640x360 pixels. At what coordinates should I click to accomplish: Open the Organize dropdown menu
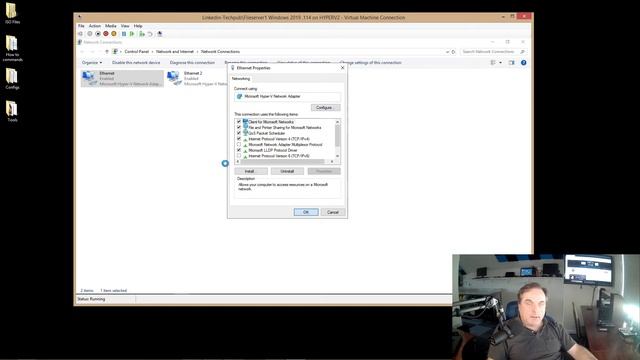[x=92, y=62]
